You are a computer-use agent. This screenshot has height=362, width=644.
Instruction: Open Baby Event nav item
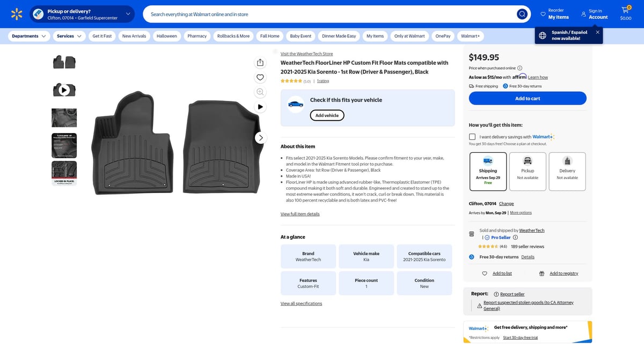pos(301,36)
